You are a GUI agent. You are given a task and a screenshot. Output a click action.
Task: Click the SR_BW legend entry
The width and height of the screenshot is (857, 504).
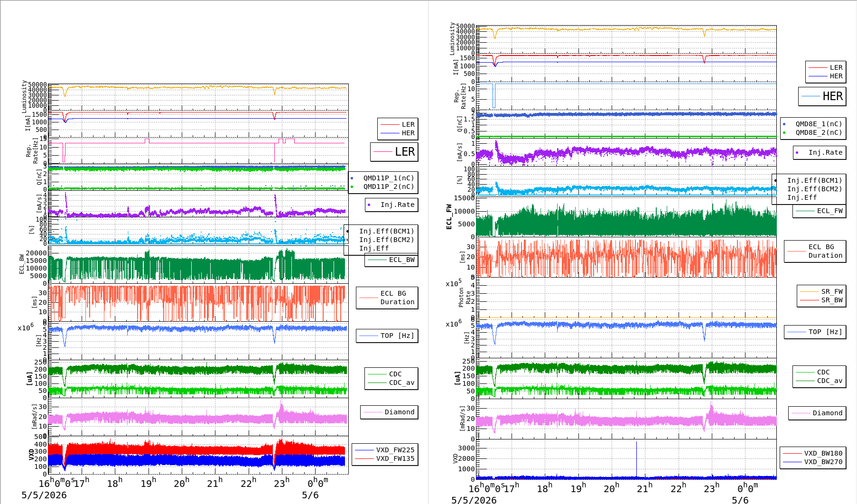coord(822,300)
